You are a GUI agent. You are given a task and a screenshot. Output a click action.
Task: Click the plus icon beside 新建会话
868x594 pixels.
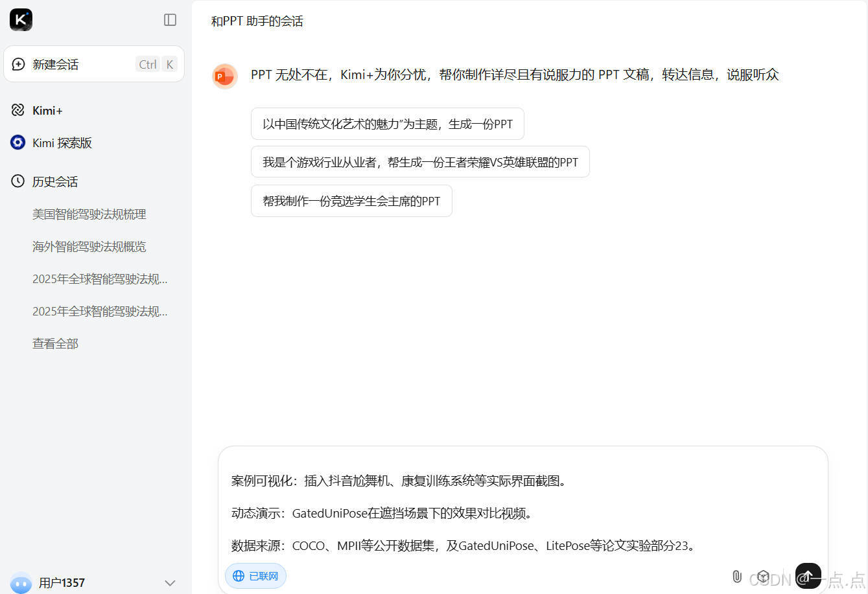18,64
